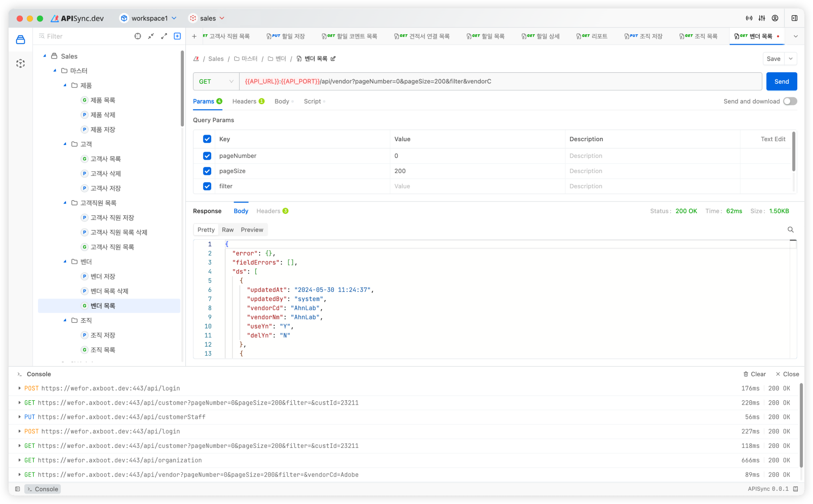Switch to the Headers request tab
Image resolution: width=813 pixels, height=504 pixels.
(x=248, y=101)
